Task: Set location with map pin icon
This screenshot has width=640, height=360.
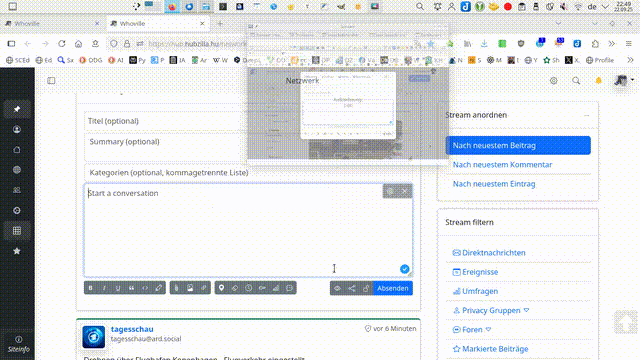Action: point(221,288)
